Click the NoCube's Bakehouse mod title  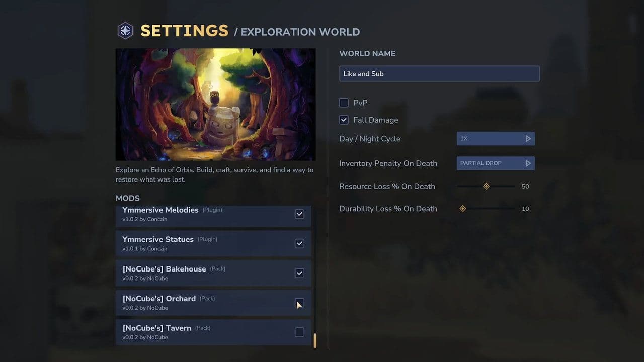coord(164,269)
